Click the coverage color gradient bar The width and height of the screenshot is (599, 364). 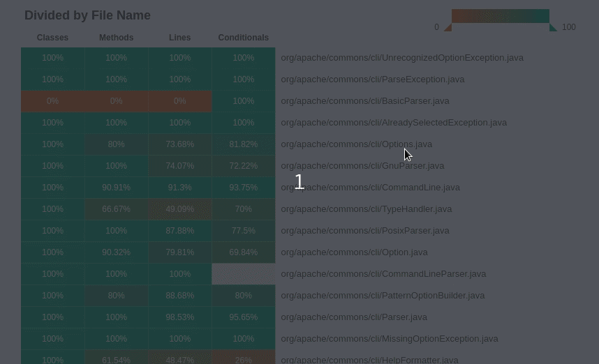500,16
